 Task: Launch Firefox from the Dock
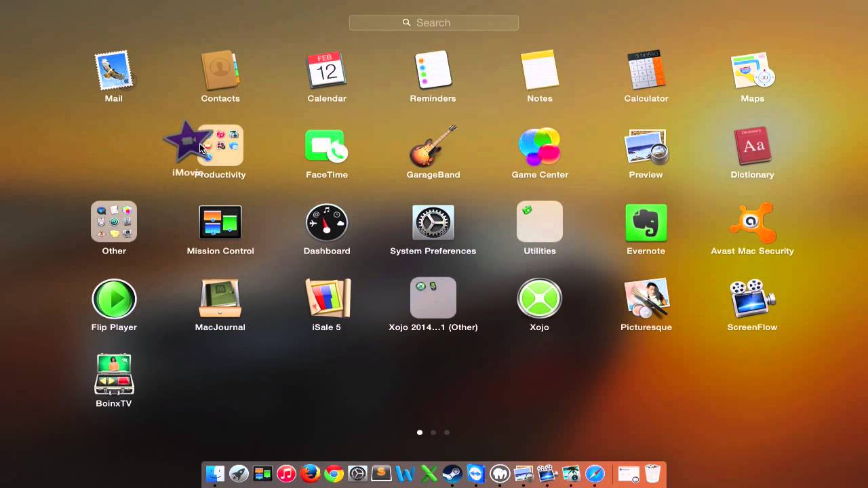point(310,473)
